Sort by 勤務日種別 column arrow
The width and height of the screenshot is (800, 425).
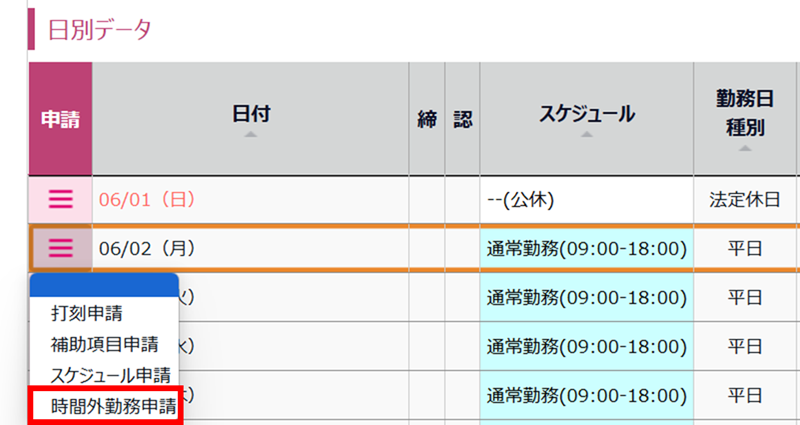(x=745, y=148)
